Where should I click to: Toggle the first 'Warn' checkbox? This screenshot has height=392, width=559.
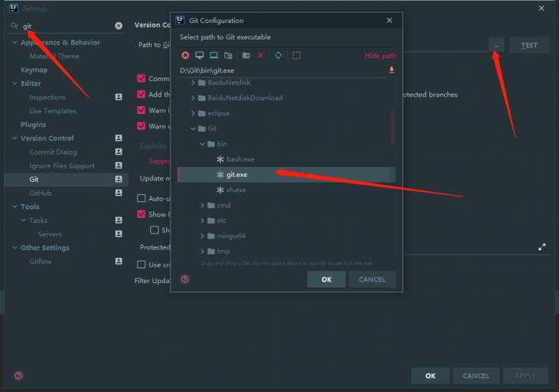click(x=141, y=110)
